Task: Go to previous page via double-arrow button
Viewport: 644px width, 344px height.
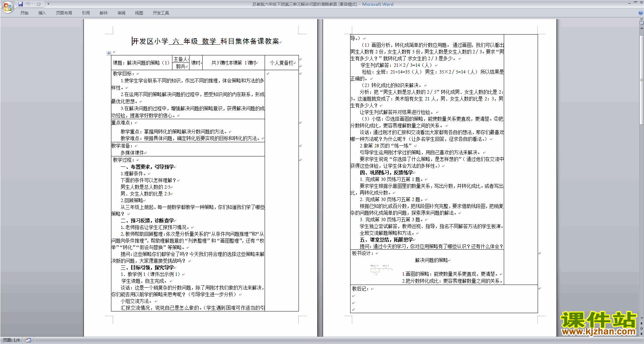Action: [642, 323]
